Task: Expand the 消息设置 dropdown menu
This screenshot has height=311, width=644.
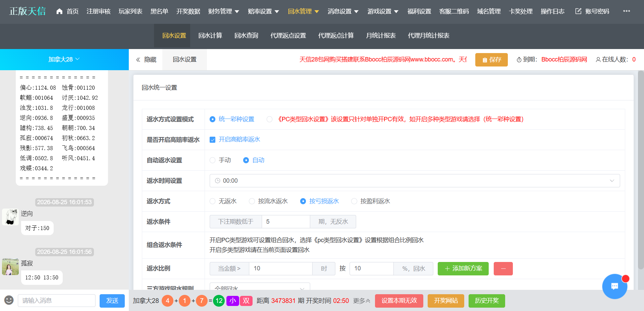Action: pos(343,11)
